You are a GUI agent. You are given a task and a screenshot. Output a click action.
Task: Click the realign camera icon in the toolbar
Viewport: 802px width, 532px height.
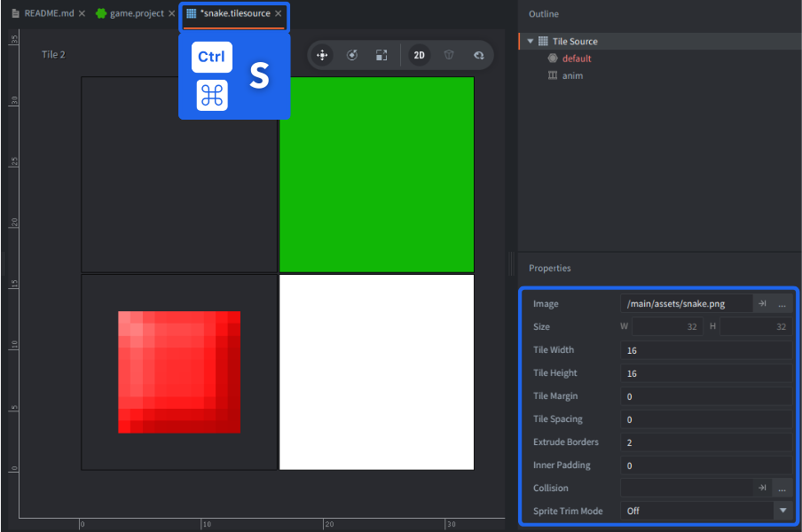coord(477,54)
